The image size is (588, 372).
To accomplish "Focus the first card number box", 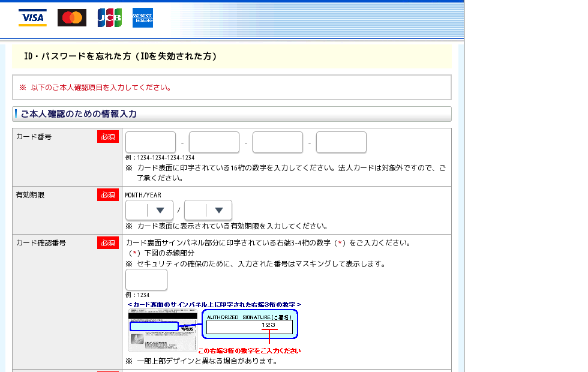I will (151, 142).
